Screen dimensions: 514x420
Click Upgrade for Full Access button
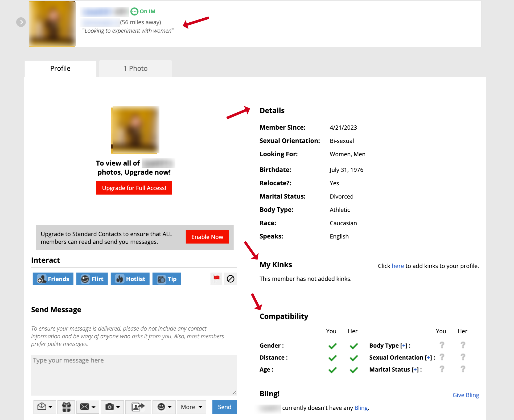click(134, 188)
